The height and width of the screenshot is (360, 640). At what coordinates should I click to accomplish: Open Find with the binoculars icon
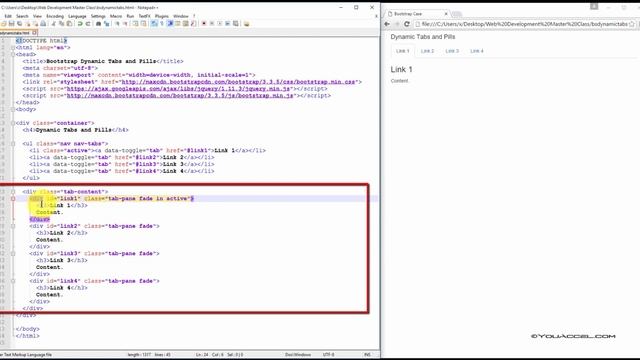point(98,24)
